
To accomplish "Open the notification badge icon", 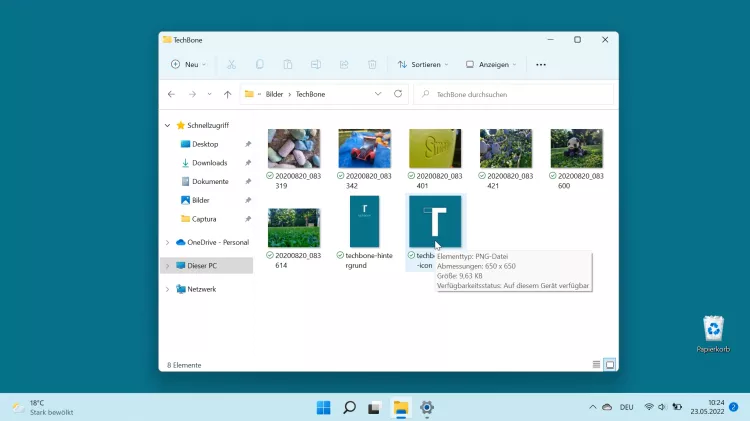I will 734,407.
